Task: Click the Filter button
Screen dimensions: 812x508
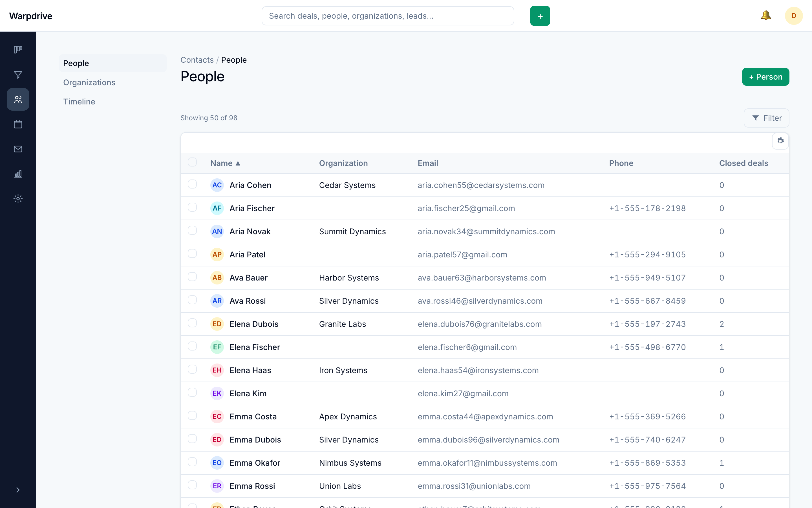Action: pyautogui.click(x=766, y=118)
